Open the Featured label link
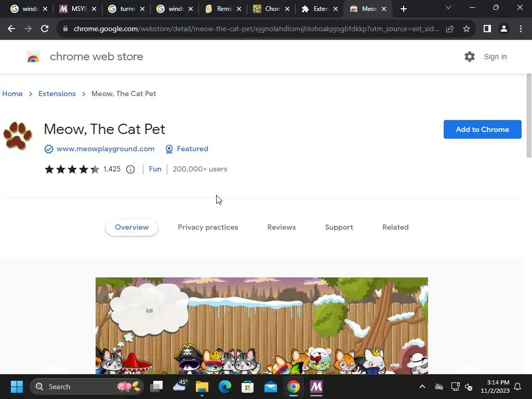532x399 pixels. tap(192, 149)
